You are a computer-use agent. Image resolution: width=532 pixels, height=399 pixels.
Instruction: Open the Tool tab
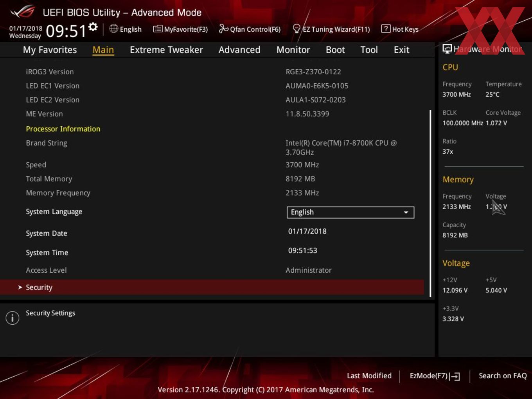coord(369,50)
